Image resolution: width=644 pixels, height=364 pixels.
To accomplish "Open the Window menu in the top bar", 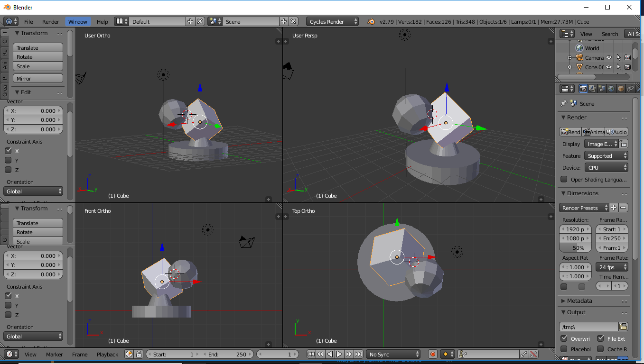I will tap(78, 21).
